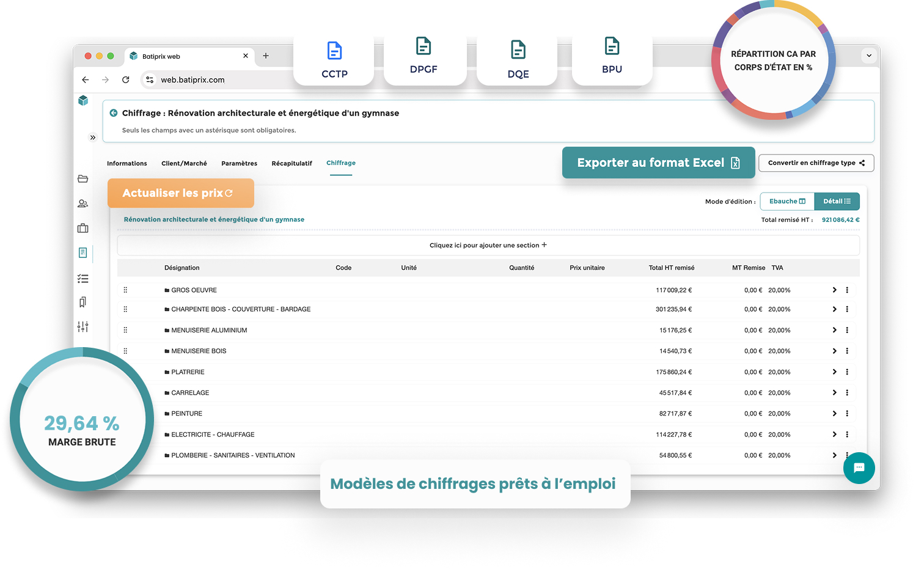Click the bookmark icon in the sidebar

(x=83, y=302)
